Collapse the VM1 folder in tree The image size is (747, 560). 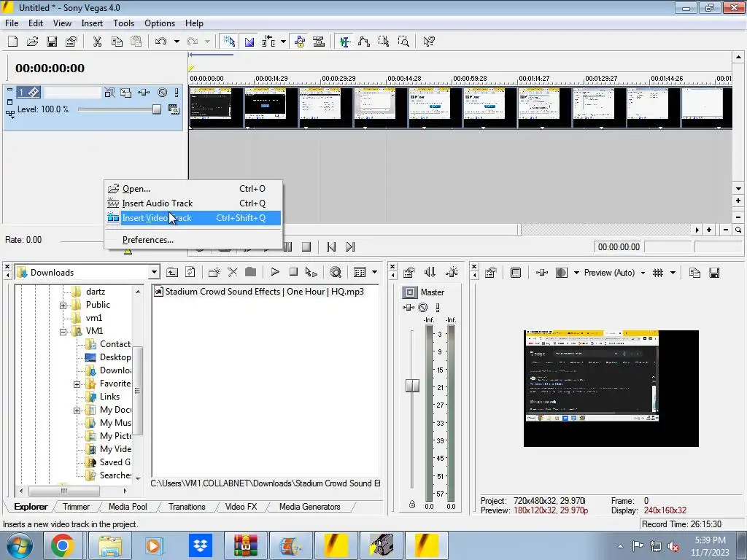click(x=63, y=332)
